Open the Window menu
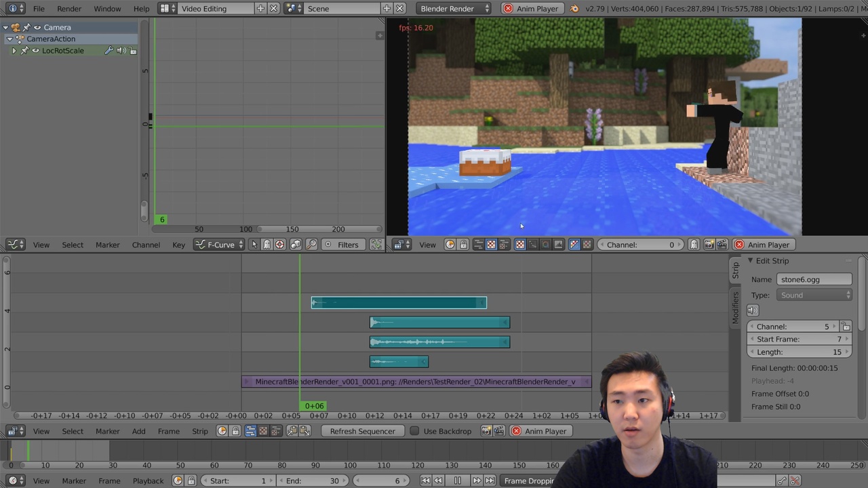This screenshot has width=868, height=488. point(107,9)
